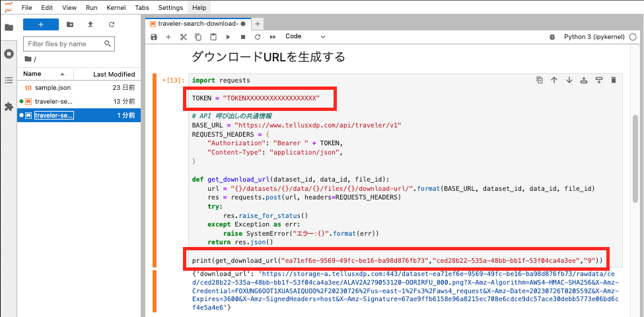Screen dimensions: 644x317
Task: Select the highlighted traveler-se file modified 1 分前
Action: tap(79, 116)
